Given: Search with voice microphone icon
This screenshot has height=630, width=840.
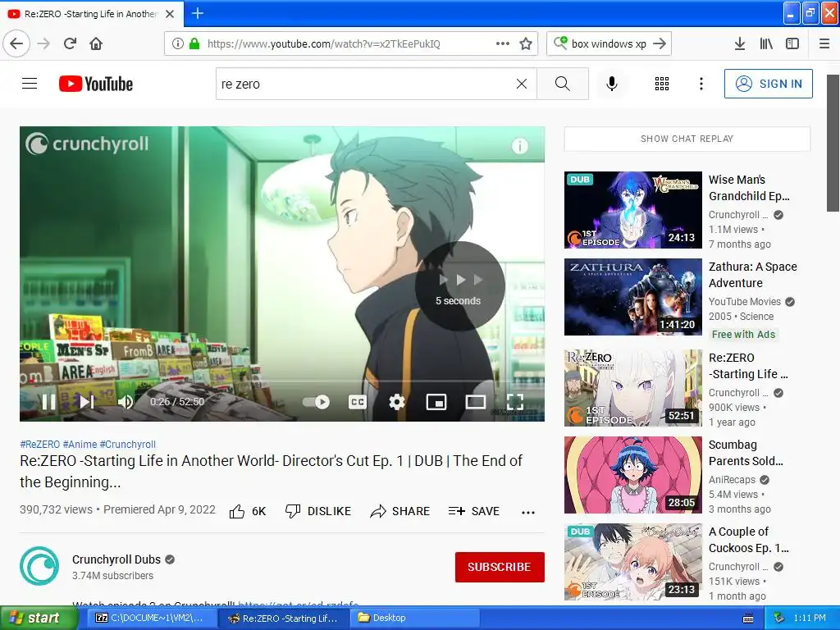Looking at the screenshot, I should coord(612,84).
